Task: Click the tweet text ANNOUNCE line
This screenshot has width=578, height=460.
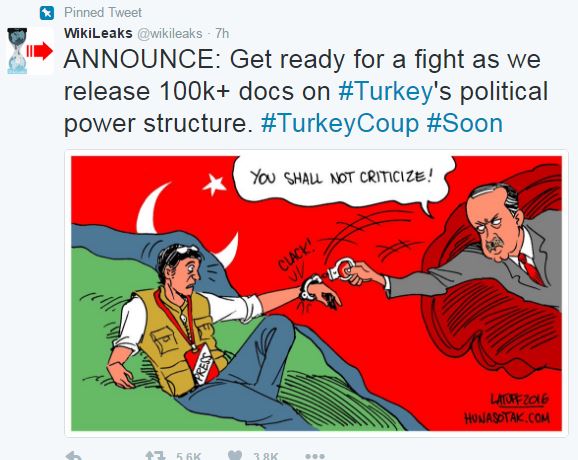Action: click(x=302, y=59)
